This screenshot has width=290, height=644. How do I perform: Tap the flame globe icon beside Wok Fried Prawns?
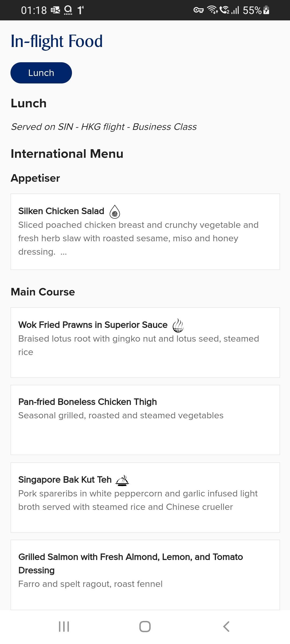click(178, 325)
